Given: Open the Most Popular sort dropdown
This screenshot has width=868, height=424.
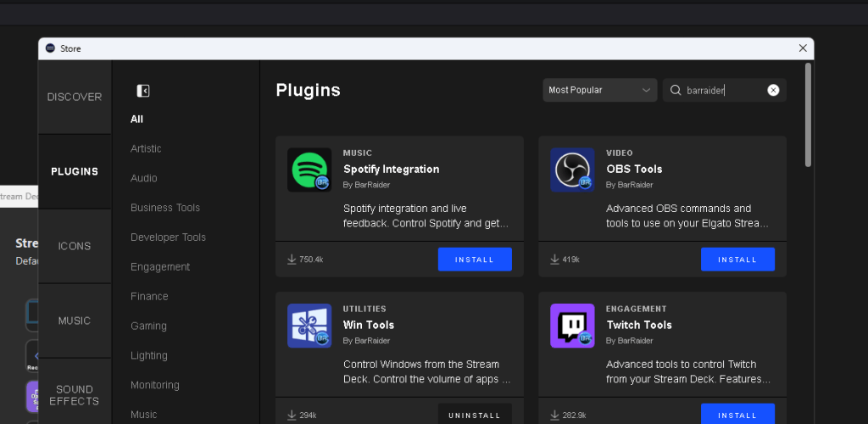Looking at the screenshot, I should (x=599, y=90).
